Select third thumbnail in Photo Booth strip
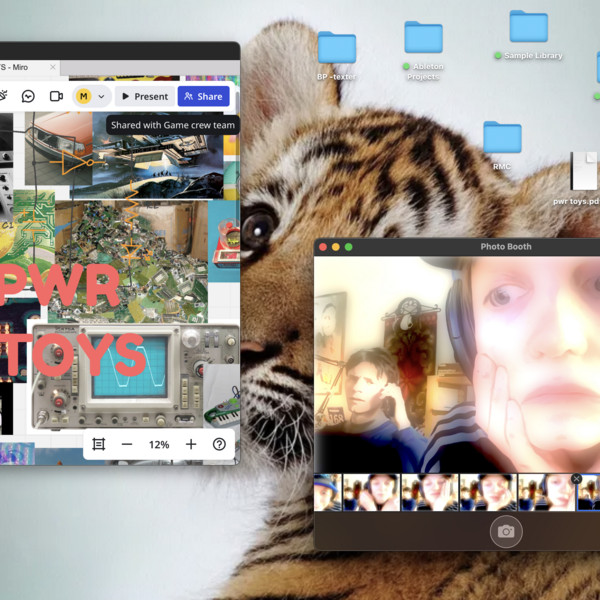This screenshot has height=600, width=600. coord(430,492)
